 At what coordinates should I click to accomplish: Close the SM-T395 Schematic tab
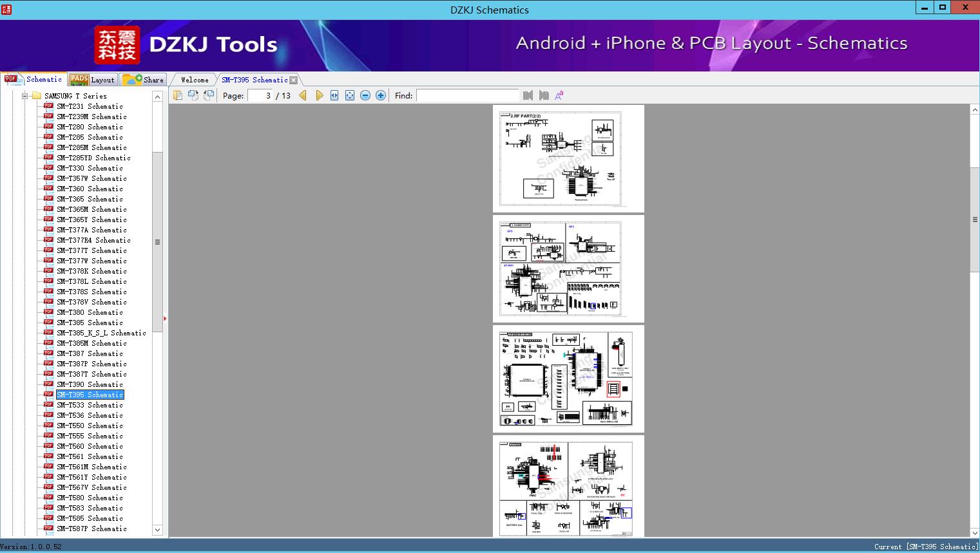click(x=294, y=80)
